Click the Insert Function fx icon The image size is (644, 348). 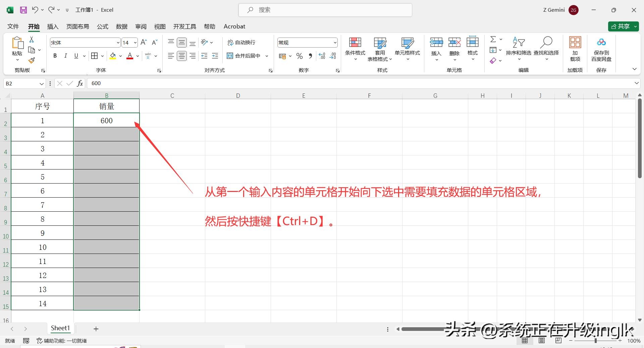pyautogui.click(x=80, y=83)
